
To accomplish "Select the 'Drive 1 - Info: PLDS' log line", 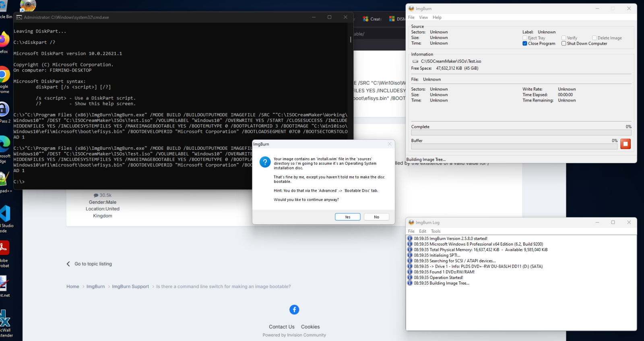I will 478,267.
